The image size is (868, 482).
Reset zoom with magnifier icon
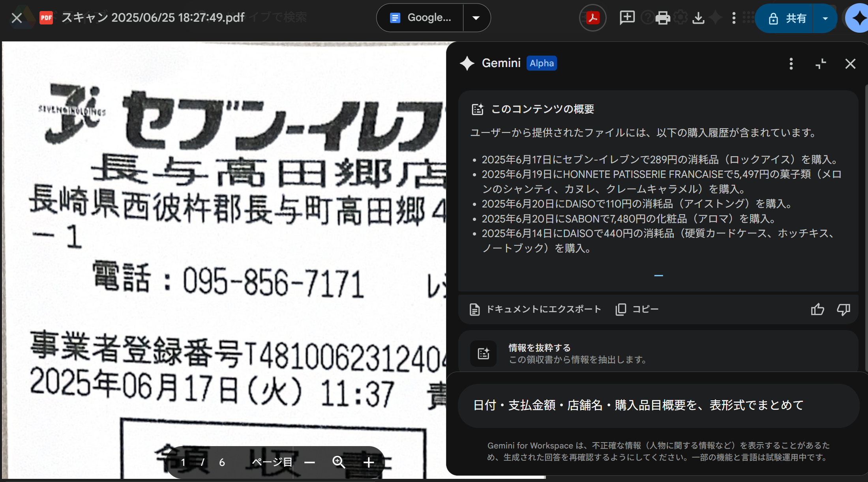click(x=339, y=462)
